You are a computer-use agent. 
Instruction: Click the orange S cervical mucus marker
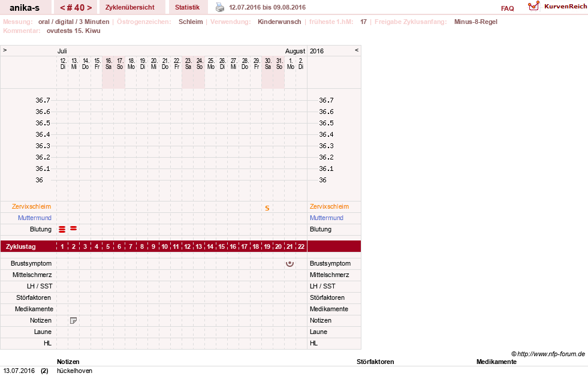click(267, 208)
